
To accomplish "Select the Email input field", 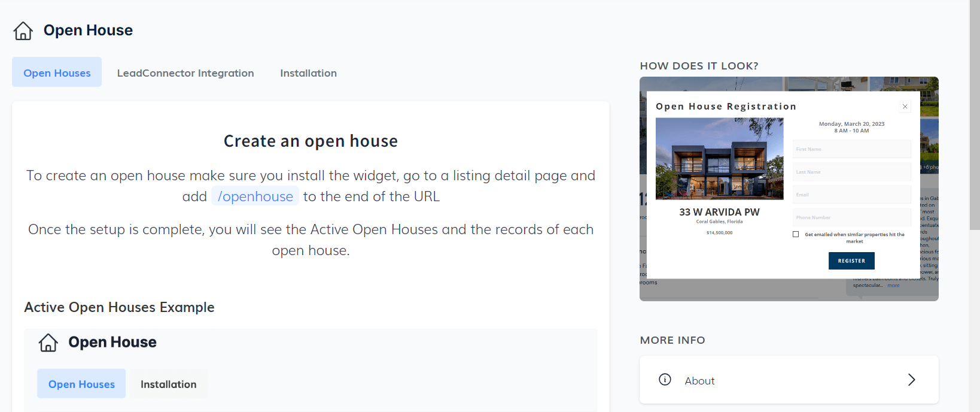I will pyautogui.click(x=851, y=195).
